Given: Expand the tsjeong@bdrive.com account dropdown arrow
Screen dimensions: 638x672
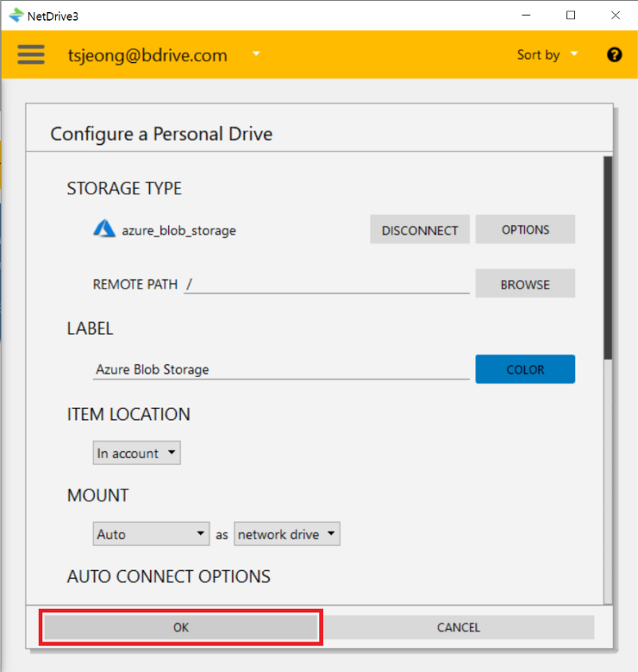Looking at the screenshot, I should [x=256, y=53].
